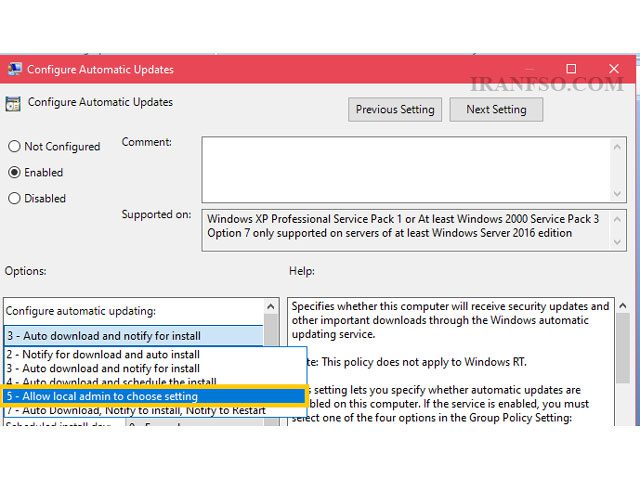
Task: Click the Help description text
Action: click(450, 362)
